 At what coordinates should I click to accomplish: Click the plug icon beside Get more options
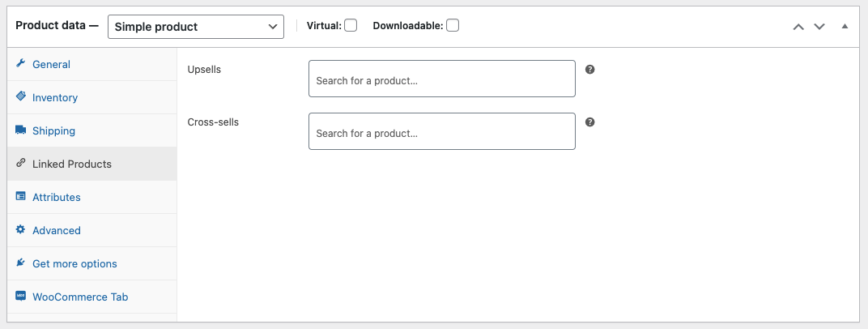[20, 263]
